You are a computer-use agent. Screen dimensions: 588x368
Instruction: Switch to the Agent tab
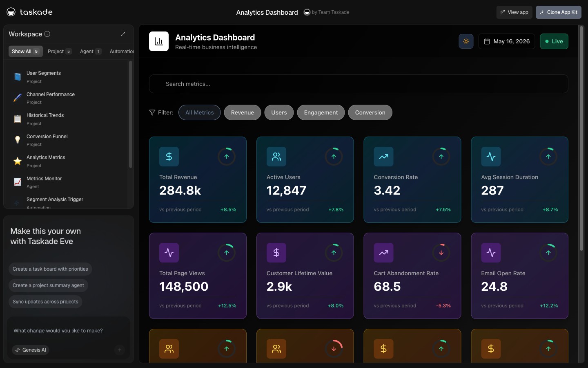(91, 51)
